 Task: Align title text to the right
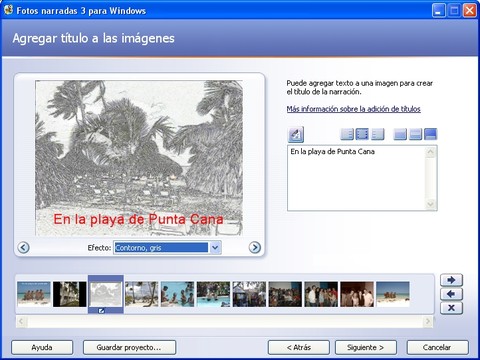coord(378,134)
